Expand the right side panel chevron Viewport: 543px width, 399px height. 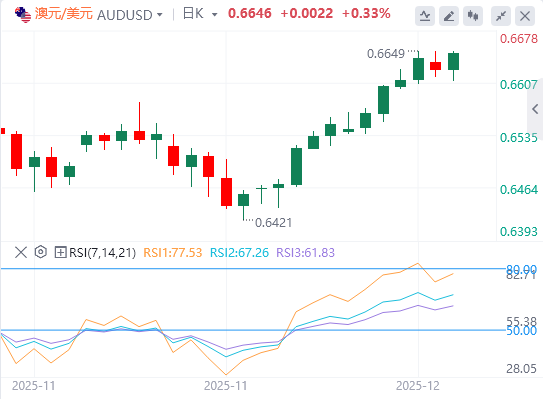click(x=535, y=109)
